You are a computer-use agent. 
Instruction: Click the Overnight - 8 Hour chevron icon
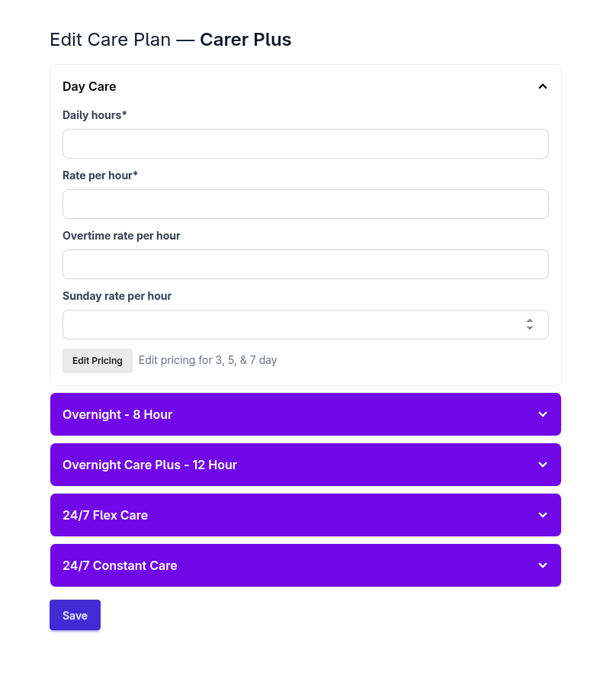tap(543, 414)
